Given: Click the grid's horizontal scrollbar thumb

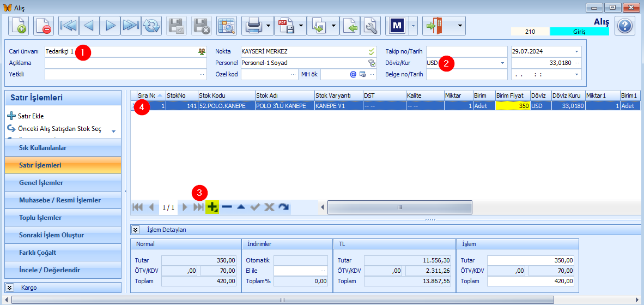Looking at the screenshot, I should click(399, 207).
